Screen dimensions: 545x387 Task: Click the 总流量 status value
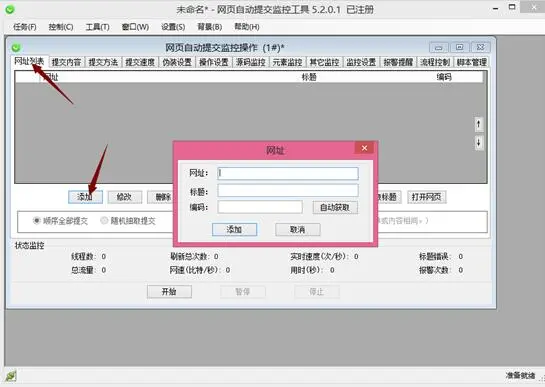(104, 270)
